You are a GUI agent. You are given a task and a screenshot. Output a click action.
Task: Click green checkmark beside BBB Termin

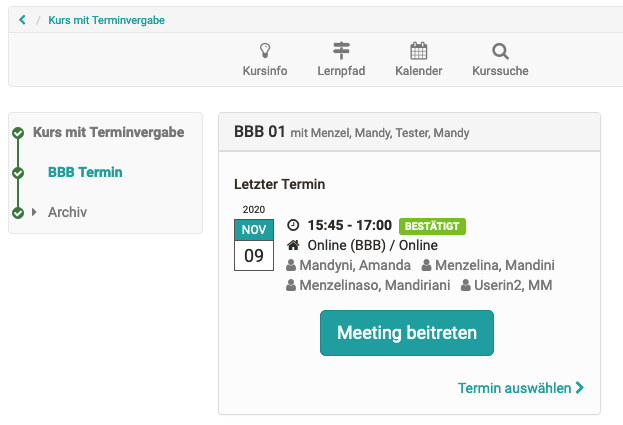[17, 173]
